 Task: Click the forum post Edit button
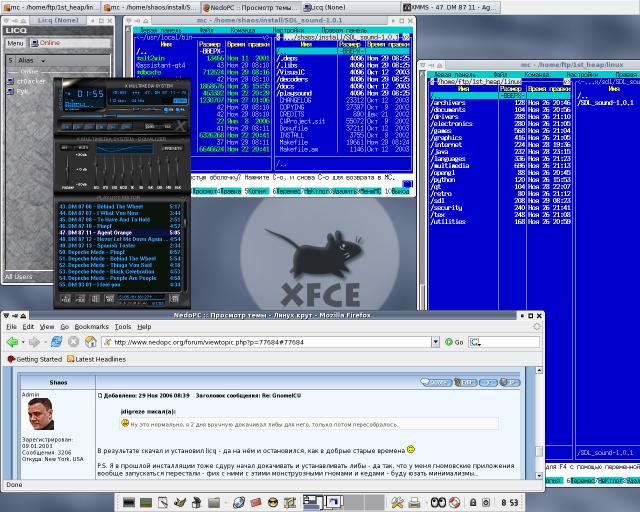click(465, 382)
